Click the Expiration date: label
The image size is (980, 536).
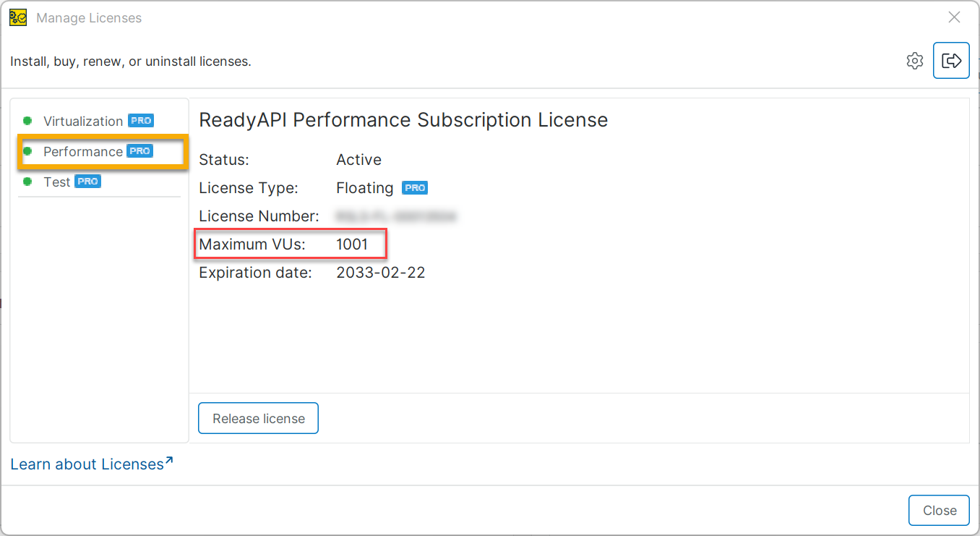(255, 273)
